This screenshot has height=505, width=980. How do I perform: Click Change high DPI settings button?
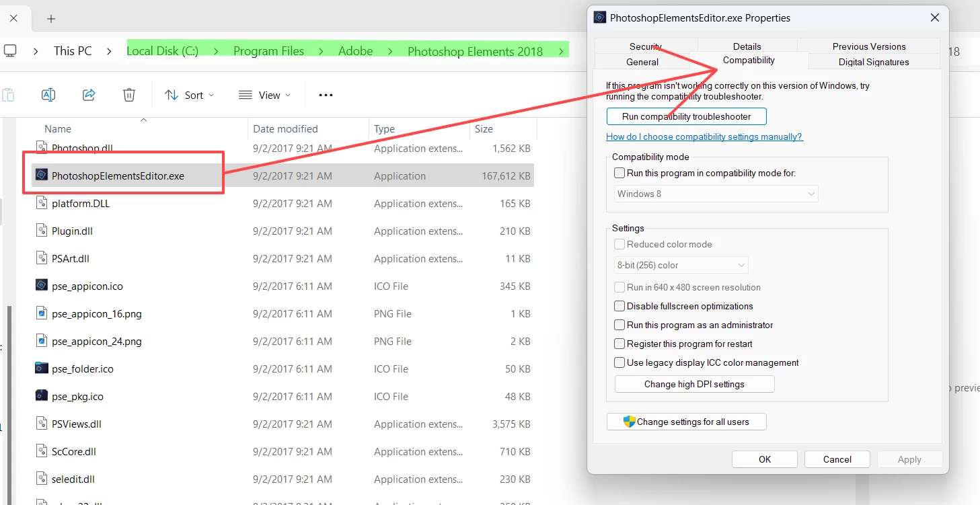pos(694,384)
